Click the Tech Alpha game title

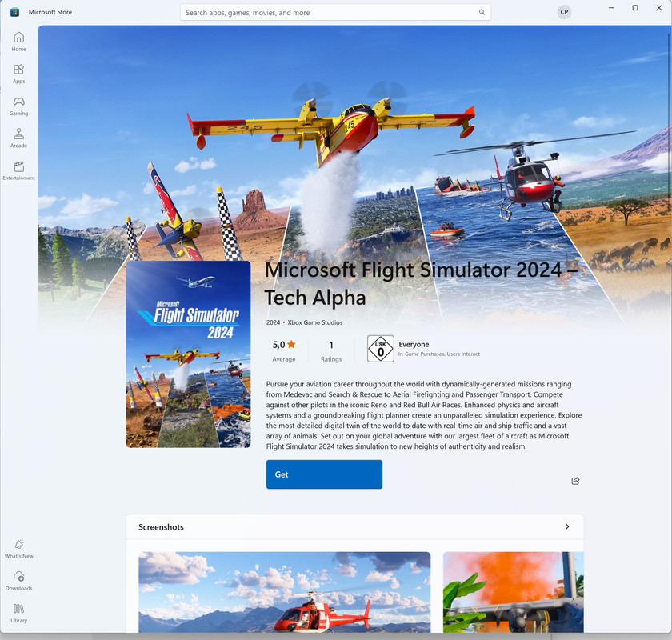(x=422, y=283)
